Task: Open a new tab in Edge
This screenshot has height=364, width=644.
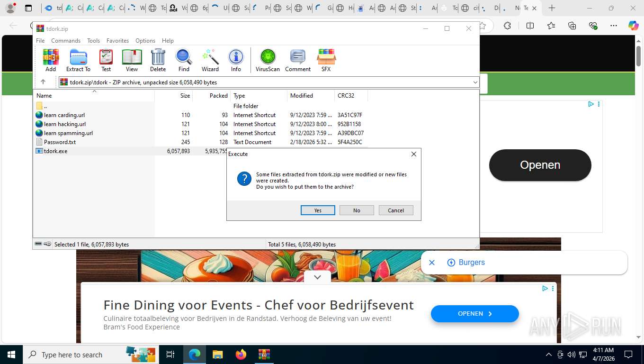Action: [552, 8]
